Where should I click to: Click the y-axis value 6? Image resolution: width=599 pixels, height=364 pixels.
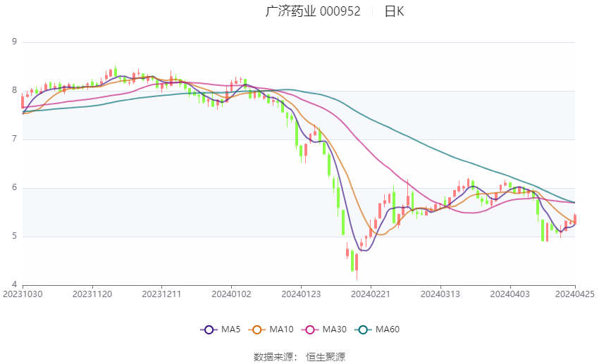point(15,187)
